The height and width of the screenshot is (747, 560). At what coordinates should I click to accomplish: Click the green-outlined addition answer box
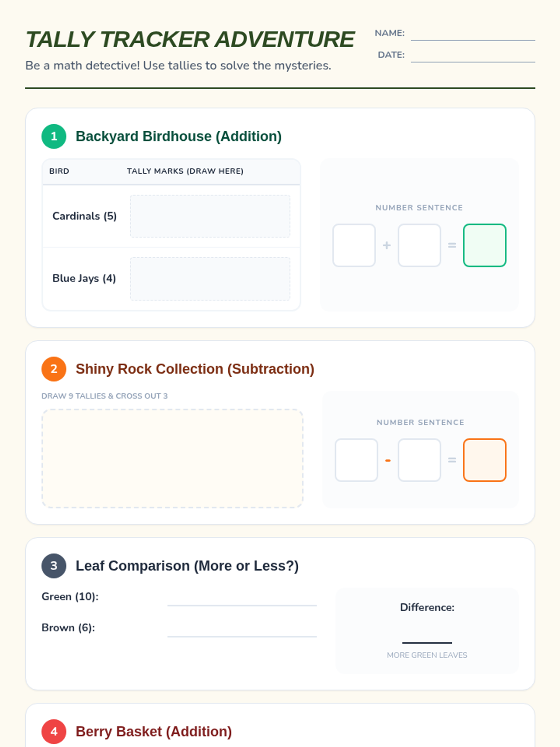484,246
